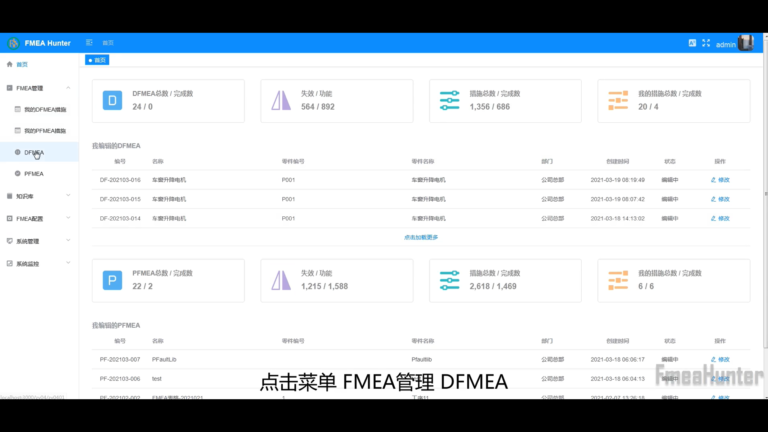
Task: Click the 2021-03-18 14:13:02 timestamp cell
Action: 618,218
